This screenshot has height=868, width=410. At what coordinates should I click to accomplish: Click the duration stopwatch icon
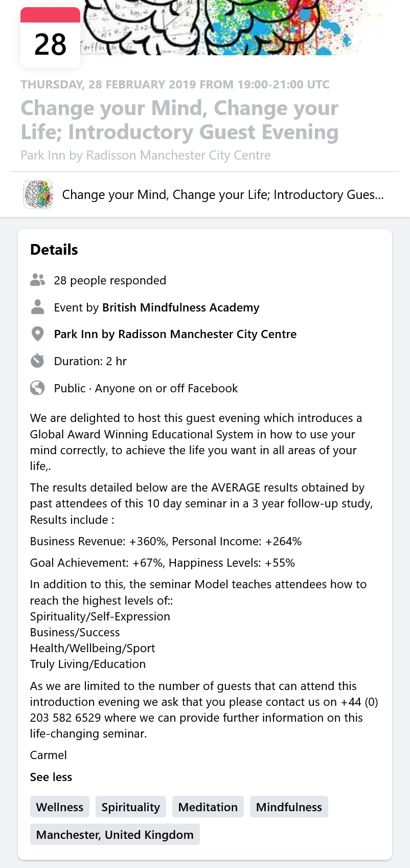pyautogui.click(x=37, y=361)
